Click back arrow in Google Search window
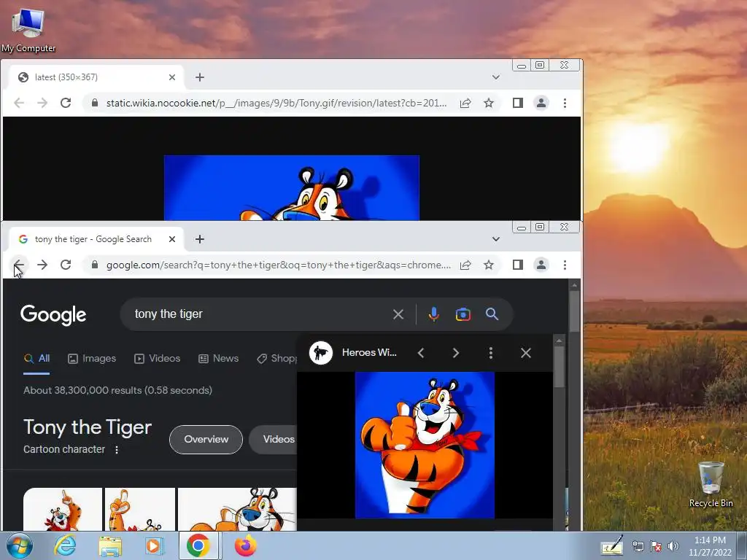747x560 pixels. click(19, 265)
